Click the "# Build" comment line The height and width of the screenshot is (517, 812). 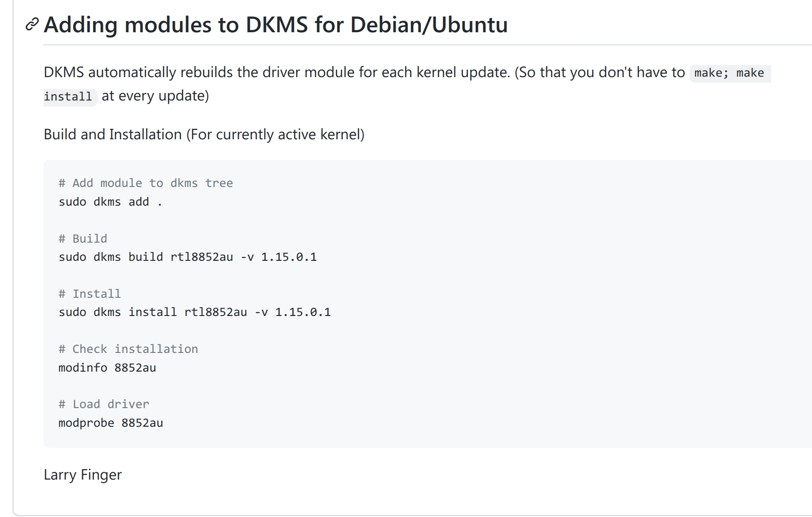point(83,238)
